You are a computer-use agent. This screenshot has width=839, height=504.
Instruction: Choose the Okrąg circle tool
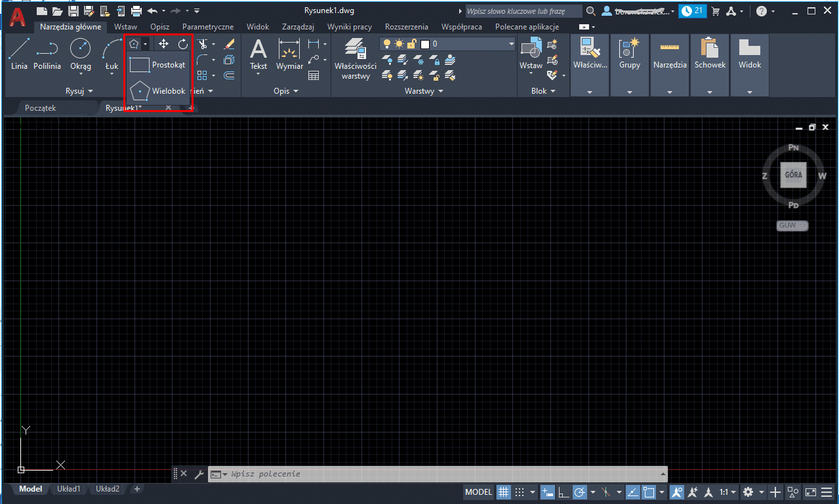[x=80, y=54]
